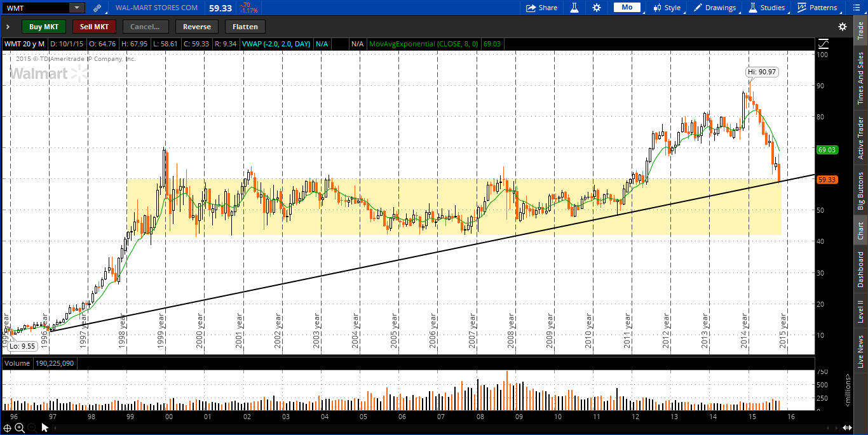This screenshot has width=868, height=435.
Task: Click the speaker-like control at bottom right corner
Action: tap(848, 427)
